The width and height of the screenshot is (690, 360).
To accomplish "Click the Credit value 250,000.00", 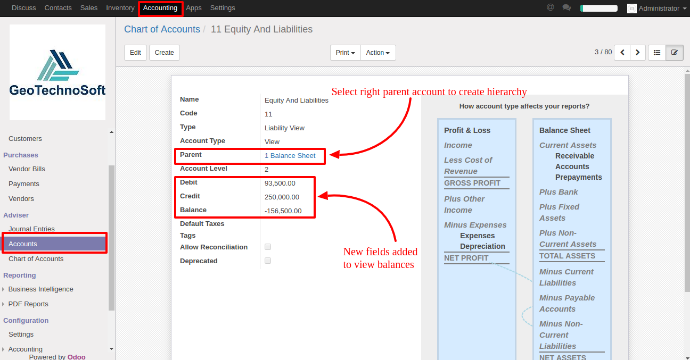I will tap(282, 197).
